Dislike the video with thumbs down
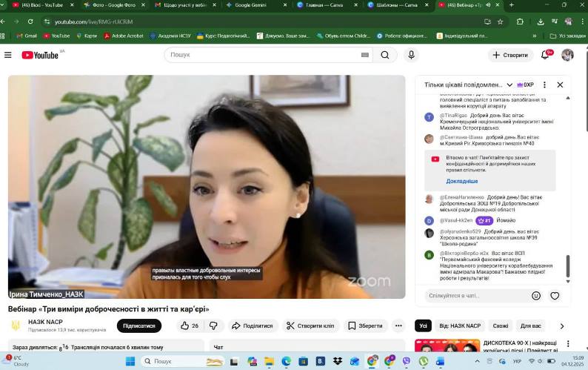Viewport: 588px width, 370px height. pyautogui.click(x=213, y=326)
